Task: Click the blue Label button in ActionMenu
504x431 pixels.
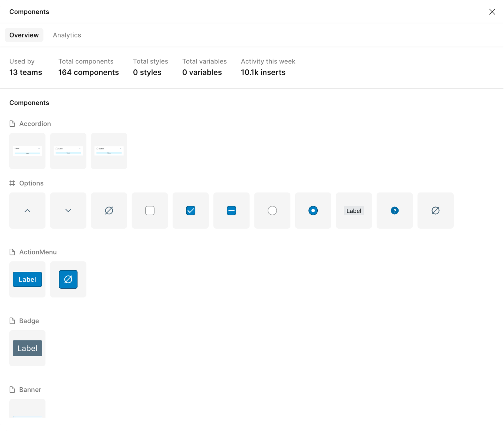Action: [x=27, y=279]
